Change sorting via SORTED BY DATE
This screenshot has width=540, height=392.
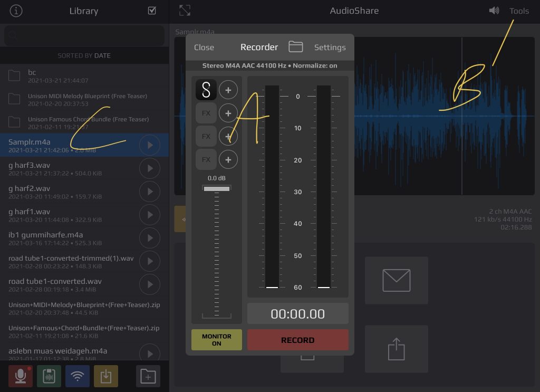tap(84, 55)
